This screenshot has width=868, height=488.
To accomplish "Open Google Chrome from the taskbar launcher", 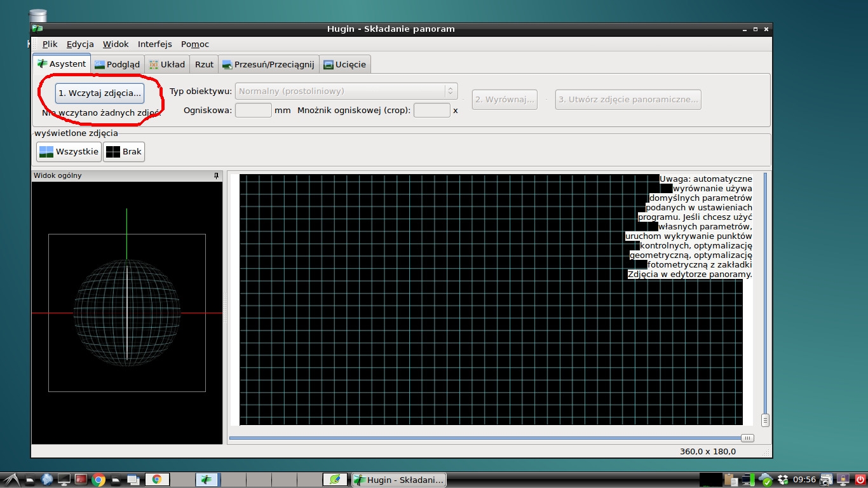I will click(98, 480).
